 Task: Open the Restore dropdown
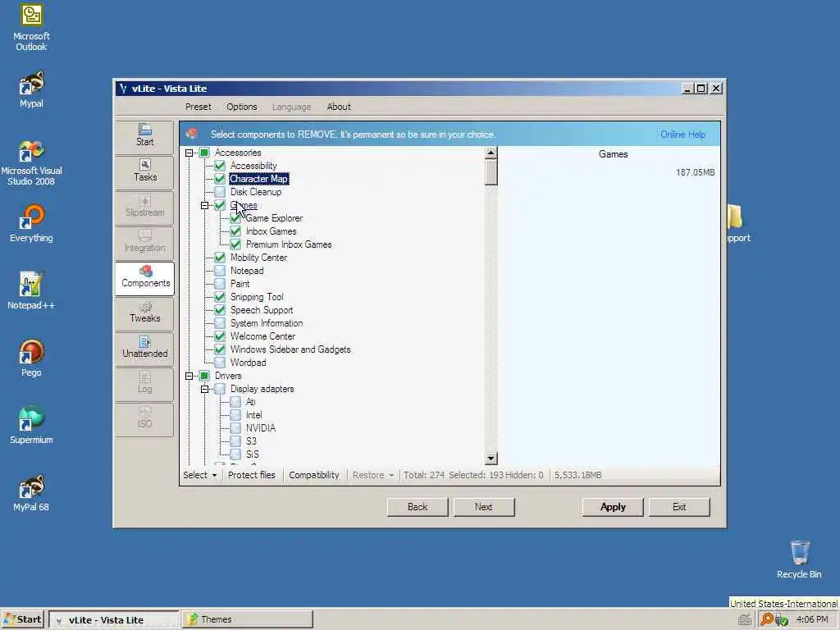(373, 475)
